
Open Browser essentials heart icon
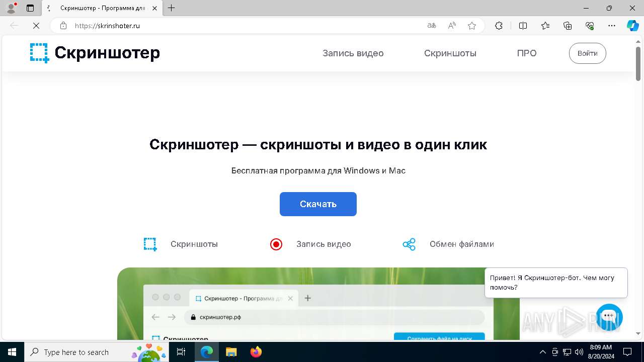(x=590, y=26)
